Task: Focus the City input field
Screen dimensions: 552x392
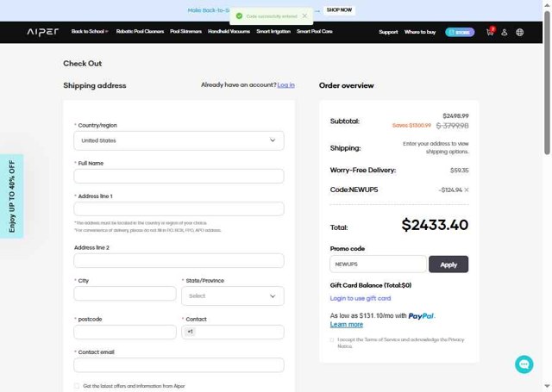Action: pyautogui.click(x=125, y=294)
